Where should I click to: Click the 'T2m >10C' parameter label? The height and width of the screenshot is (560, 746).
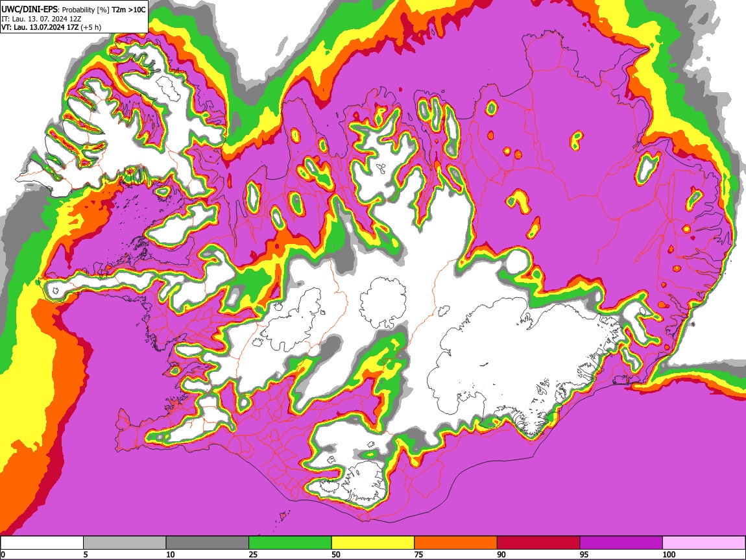(x=128, y=10)
